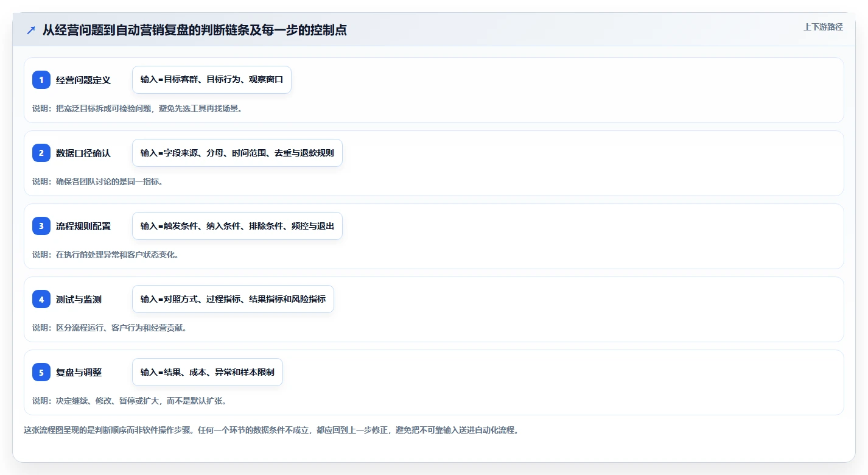Click the 上下游路径 label in the header
This screenshot has width=868, height=475.
tap(823, 27)
